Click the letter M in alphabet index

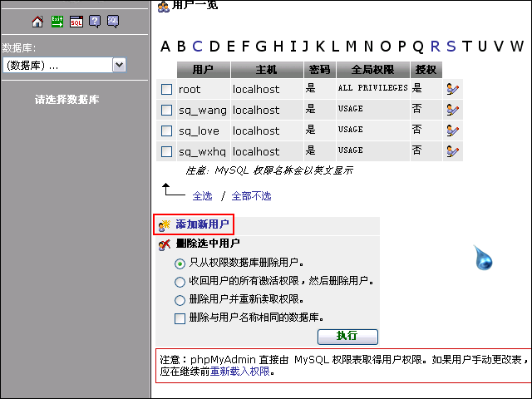351,47
